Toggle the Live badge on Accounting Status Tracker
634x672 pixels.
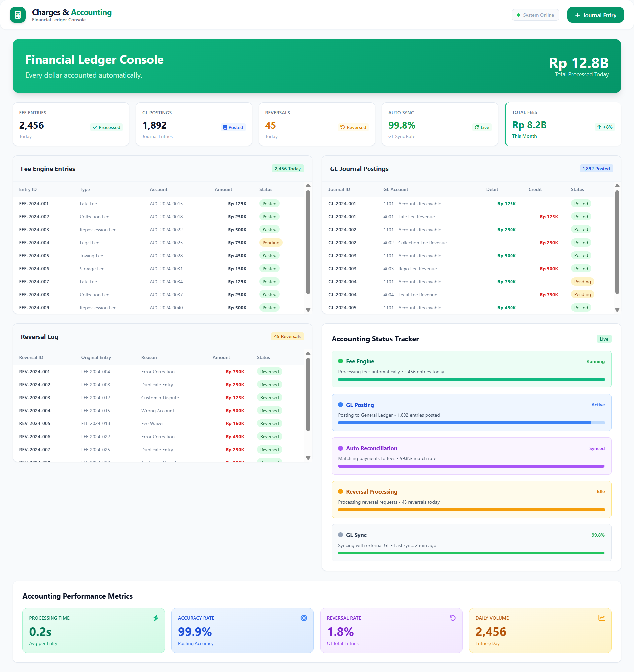[604, 339]
